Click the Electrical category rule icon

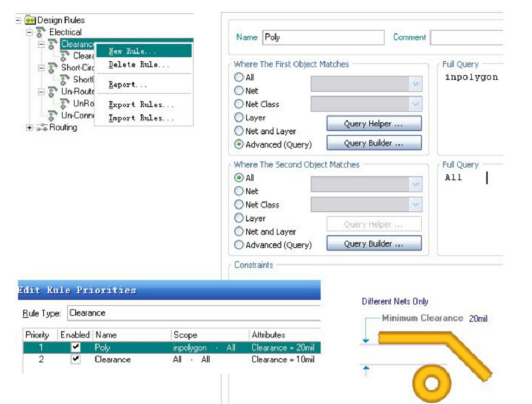(x=41, y=32)
